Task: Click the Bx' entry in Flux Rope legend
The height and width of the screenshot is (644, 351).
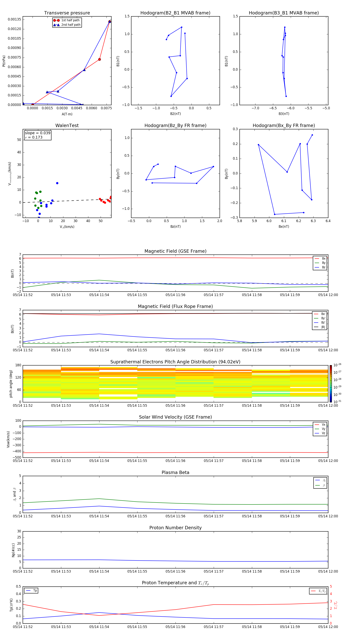Action: pyautogui.click(x=320, y=314)
